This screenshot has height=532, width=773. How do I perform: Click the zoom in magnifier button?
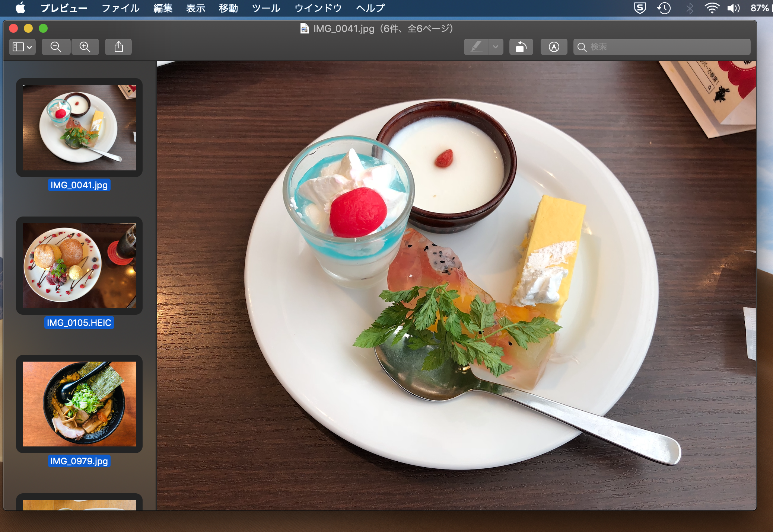85,47
